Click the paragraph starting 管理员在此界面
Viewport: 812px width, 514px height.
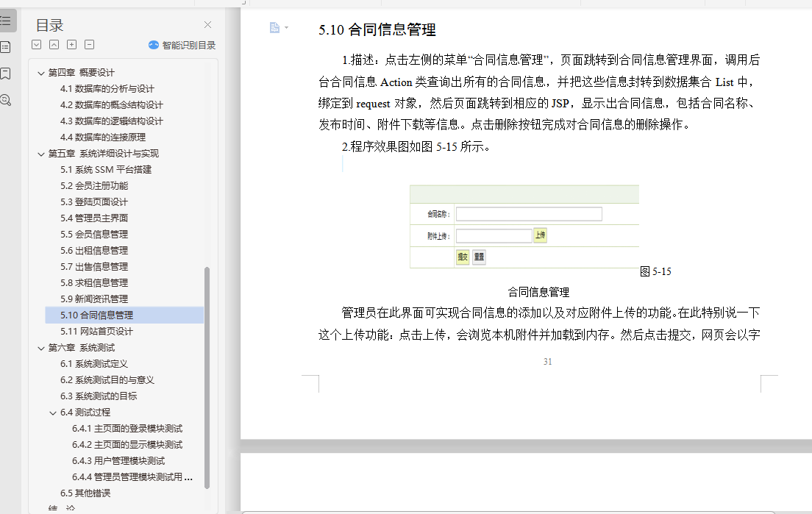pyautogui.click(x=539, y=324)
